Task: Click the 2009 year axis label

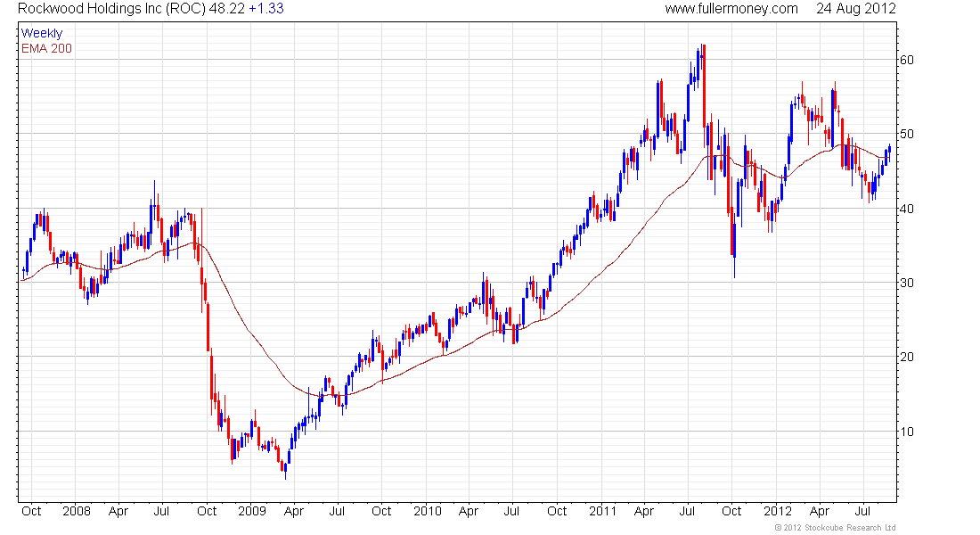Action: click(x=252, y=511)
